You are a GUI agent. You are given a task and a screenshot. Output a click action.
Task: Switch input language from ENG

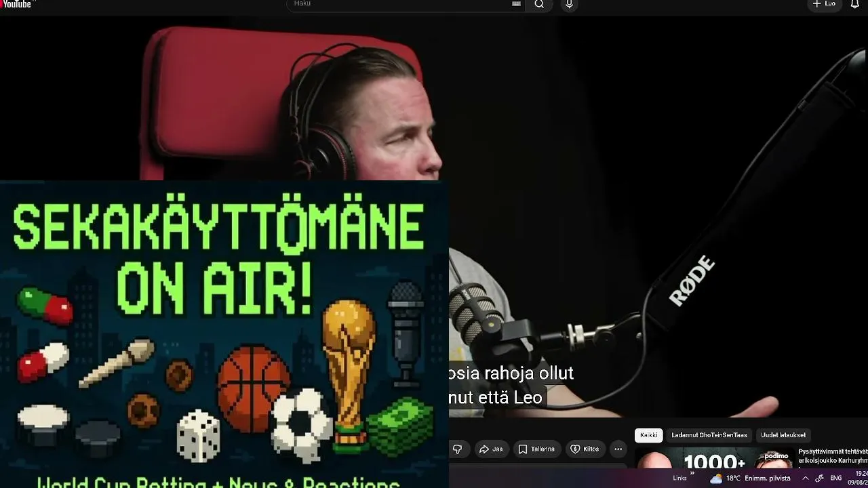(836, 478)
